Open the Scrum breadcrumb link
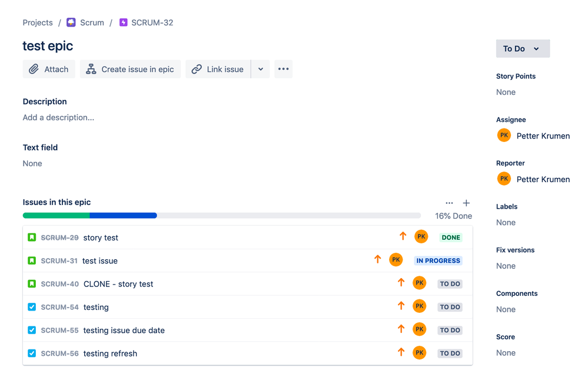Image resolution: width=588 pixels, height=373 pixels. (x=92, y=22)
